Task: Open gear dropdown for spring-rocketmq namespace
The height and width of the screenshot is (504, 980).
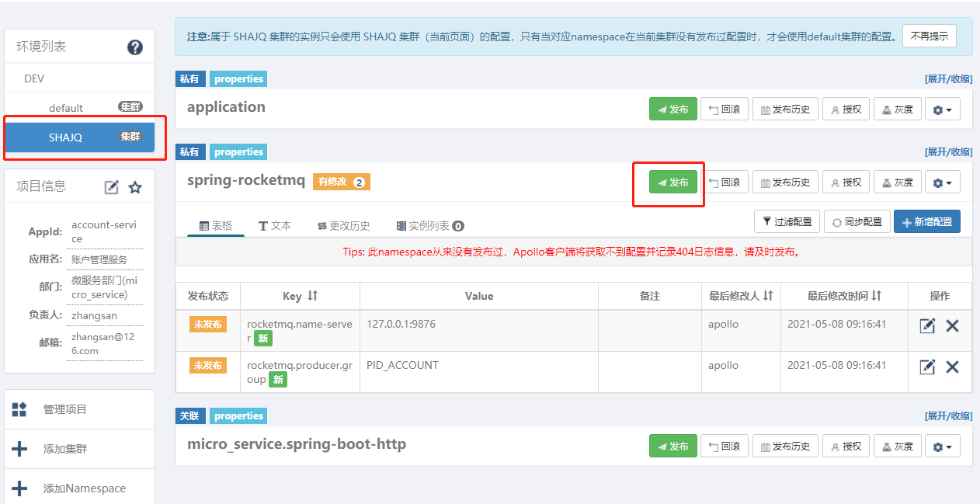Action: pos(942,182)
